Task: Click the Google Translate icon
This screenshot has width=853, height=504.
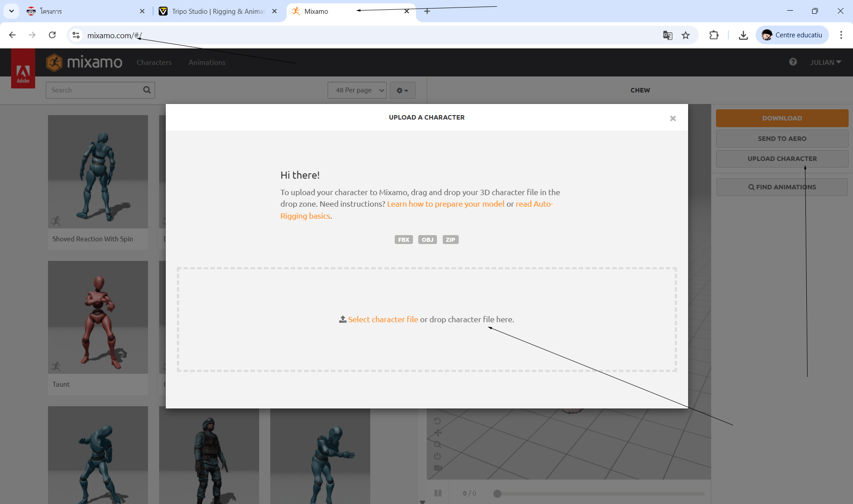Action: (667, 35)
